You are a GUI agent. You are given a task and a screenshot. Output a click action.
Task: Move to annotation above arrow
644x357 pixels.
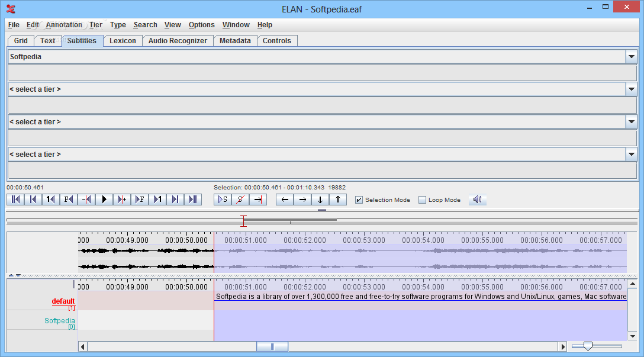[x=337, y=200]
